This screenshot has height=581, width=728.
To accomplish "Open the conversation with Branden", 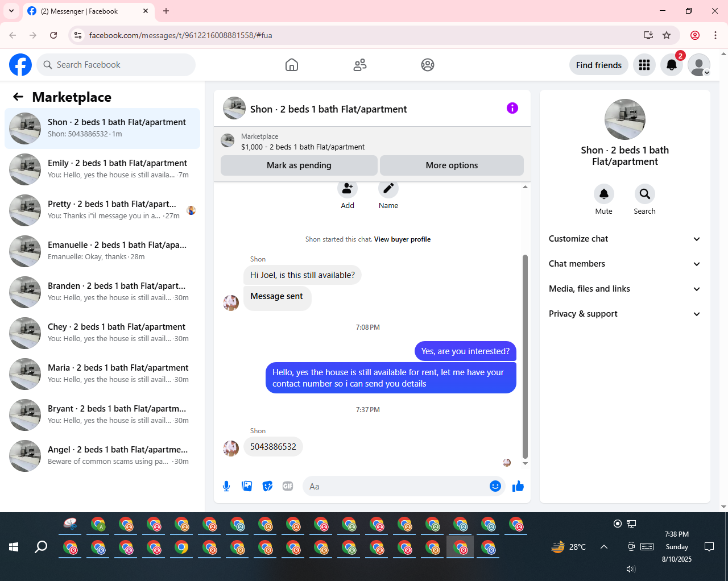I will point(102,292).
